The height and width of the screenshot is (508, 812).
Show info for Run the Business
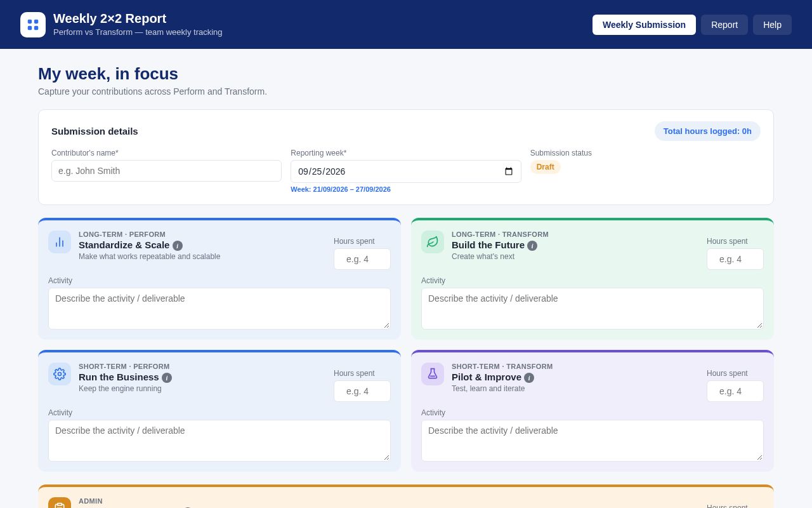[167, 378]
